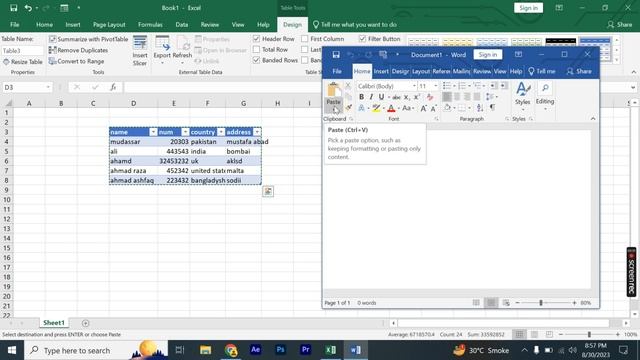The width and height of the screenshot is (640, 360).
Task: Click Insert Slicer in Excel
Action: (x=140, y=51)
